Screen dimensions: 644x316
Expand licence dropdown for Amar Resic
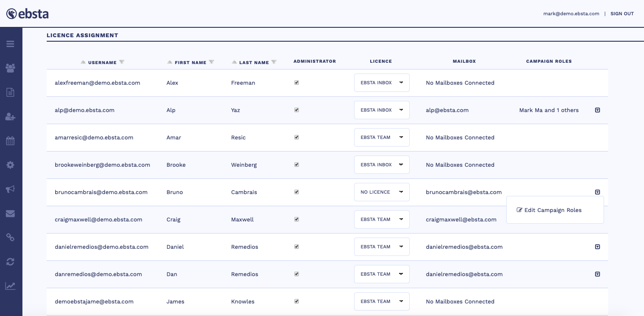point(381,138)
